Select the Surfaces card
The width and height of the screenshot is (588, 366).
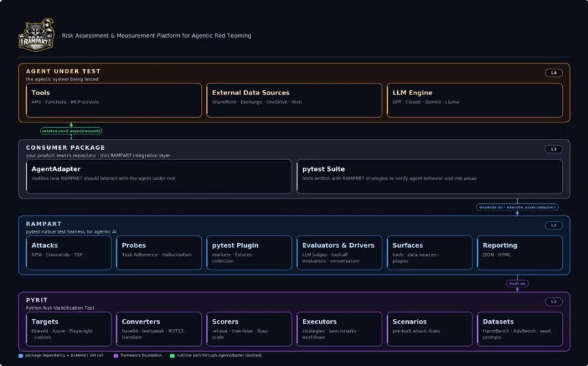[429, 252]
